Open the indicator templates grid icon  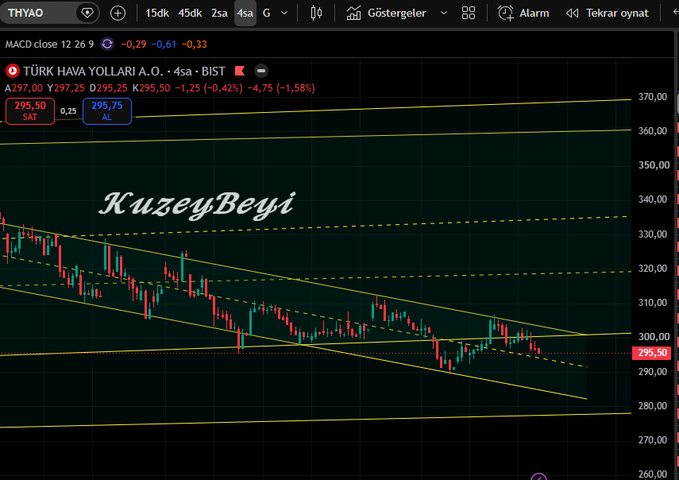pos(469,13)
